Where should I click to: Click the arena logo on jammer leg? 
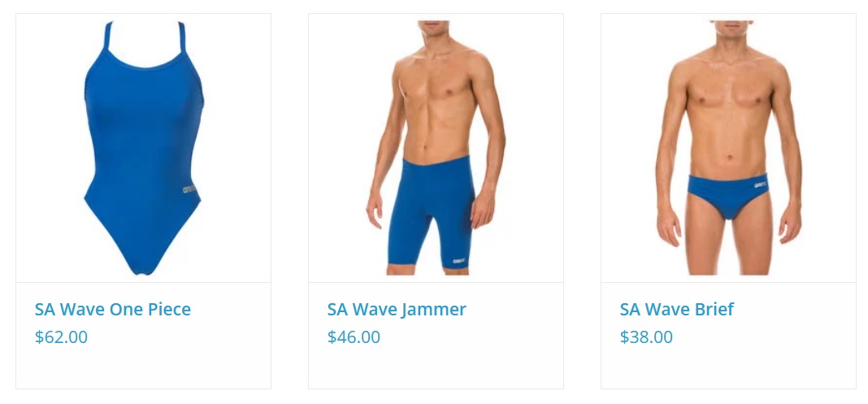click(x=459, y=261)
